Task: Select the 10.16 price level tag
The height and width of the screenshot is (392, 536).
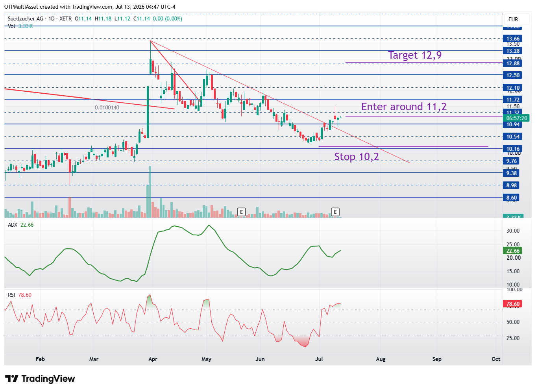Action: pyautogui.click(x=513, y=149)
